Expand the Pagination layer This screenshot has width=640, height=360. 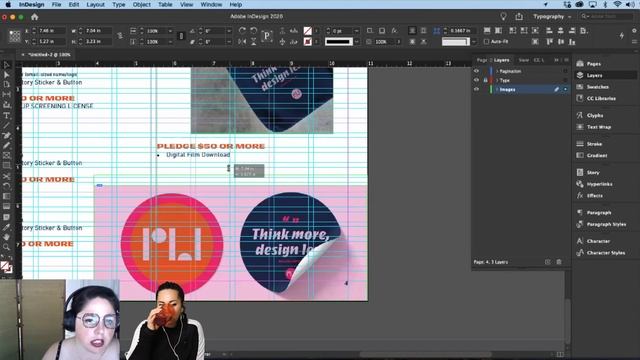point(497,71)
